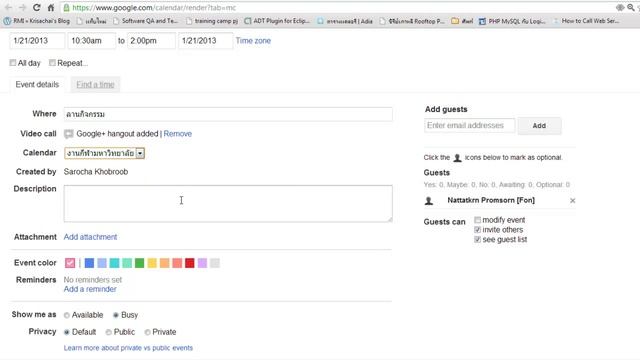Remove the Google+ hangout video call
Viewport: 640px width, 360px height.
(178, 134)
